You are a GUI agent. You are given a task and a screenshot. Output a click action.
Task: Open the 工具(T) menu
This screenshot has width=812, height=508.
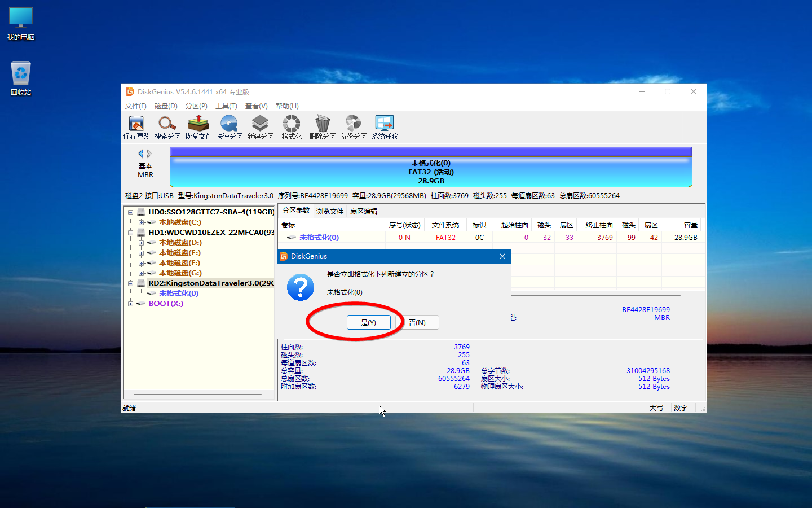coord(226,106)
